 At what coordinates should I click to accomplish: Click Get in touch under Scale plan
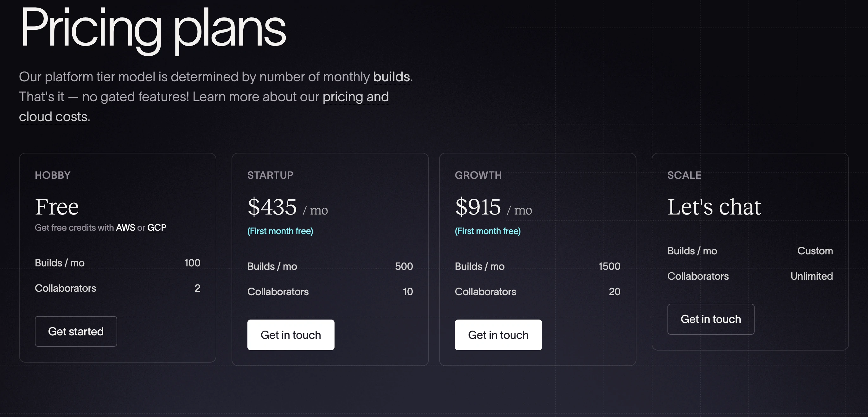point(710,319)
